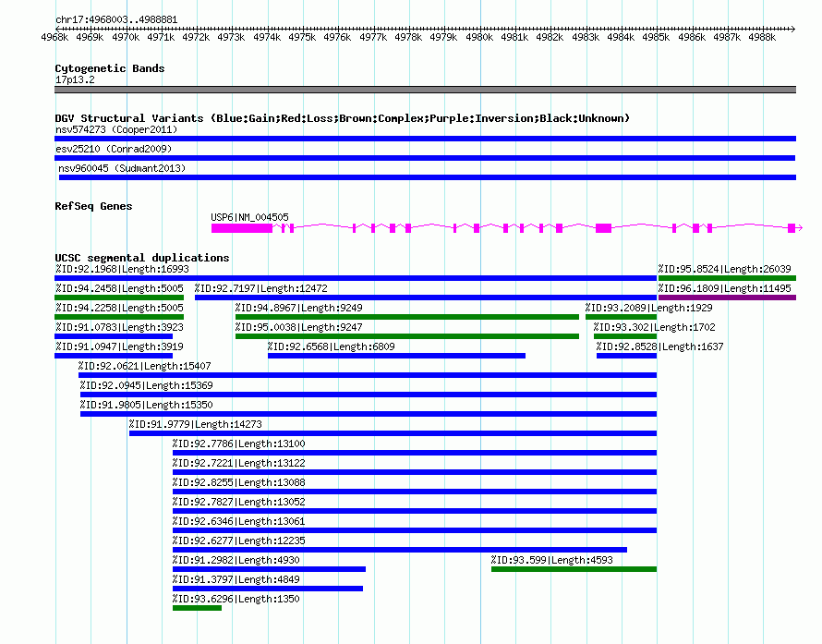Click the %ID:92.7827|Length:13052 label
Viewport: 822px width, 644px height.
coord(239,502)
